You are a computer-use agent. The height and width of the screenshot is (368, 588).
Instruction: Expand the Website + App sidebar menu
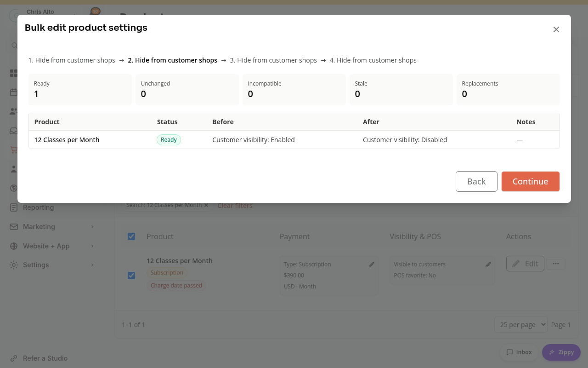[51, 246]
